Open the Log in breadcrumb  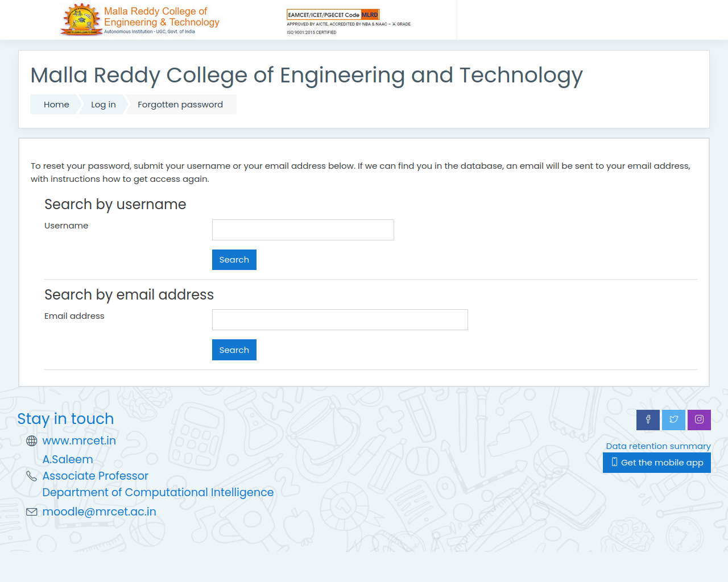[x=104, y=105]
